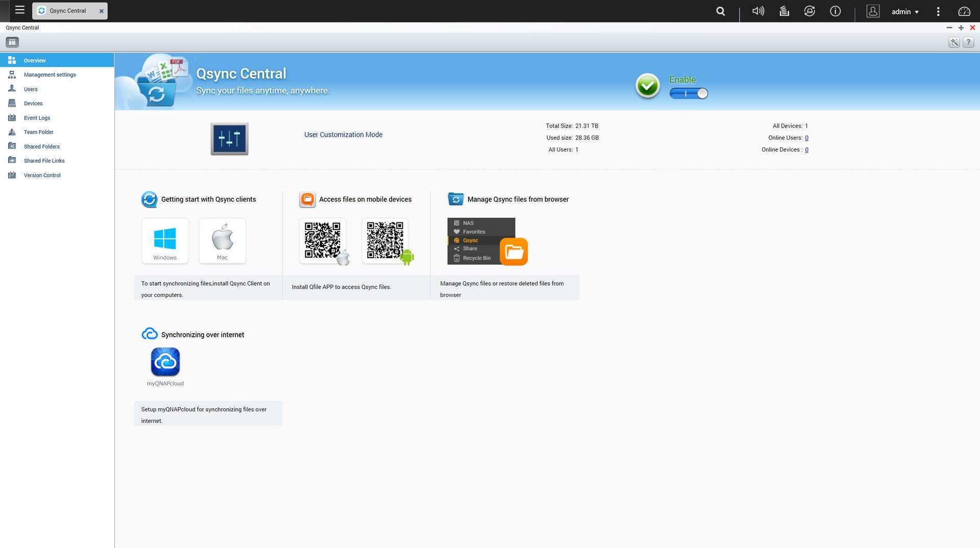
Task: Open Version Control in the sidebar
Action: click(57, 175)
